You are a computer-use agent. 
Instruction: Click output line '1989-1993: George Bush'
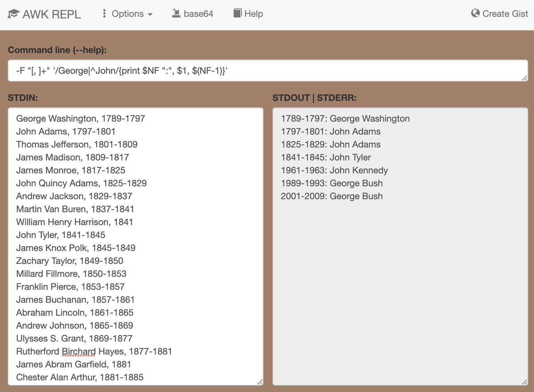pos(332,183)
